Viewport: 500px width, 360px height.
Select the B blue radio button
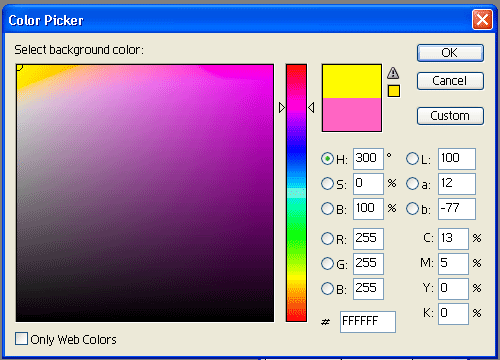coord(327,289)
